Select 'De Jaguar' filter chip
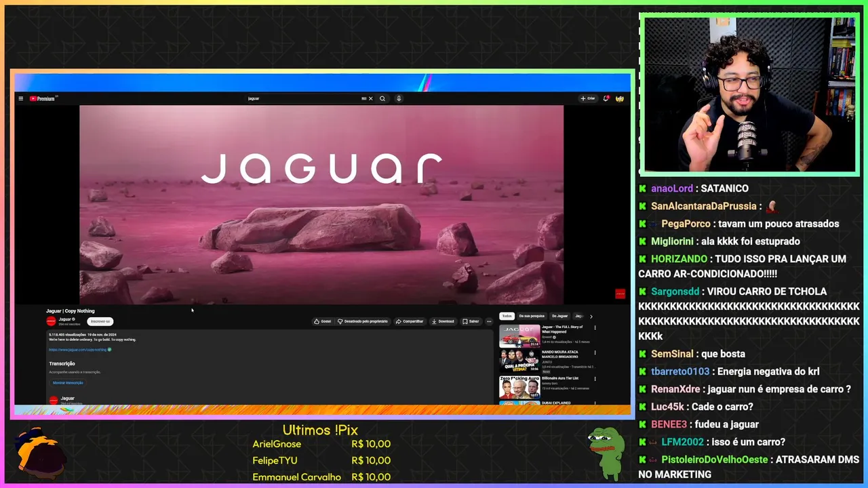 (559, 316)
